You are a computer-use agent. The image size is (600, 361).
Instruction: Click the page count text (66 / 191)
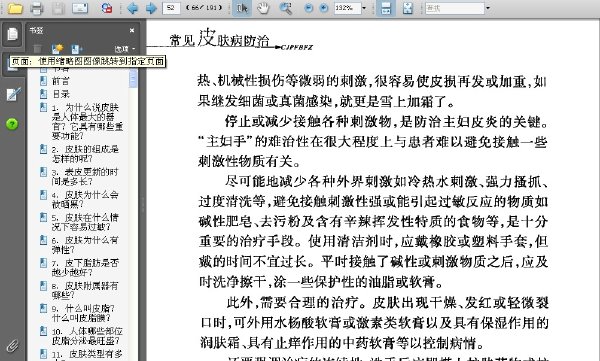[204, 8]
